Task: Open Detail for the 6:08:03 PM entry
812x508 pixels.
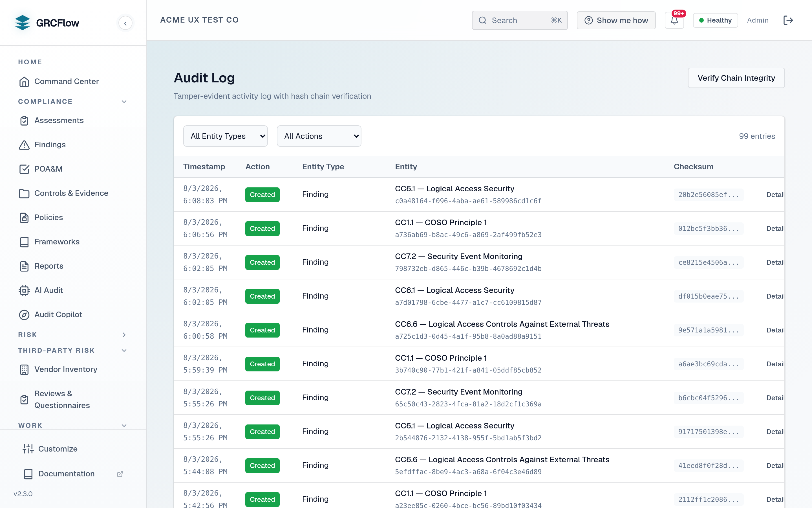Action: tap(775, 194)
